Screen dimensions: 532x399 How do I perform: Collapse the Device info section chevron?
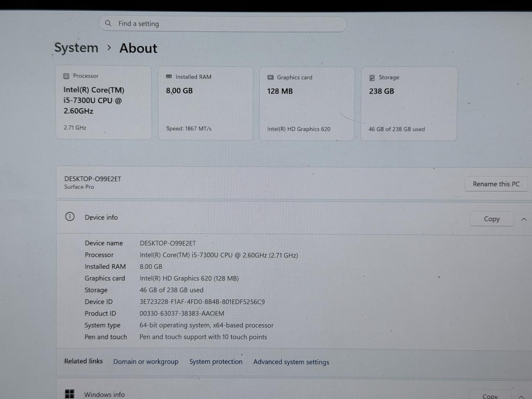[x=524, y=219]
